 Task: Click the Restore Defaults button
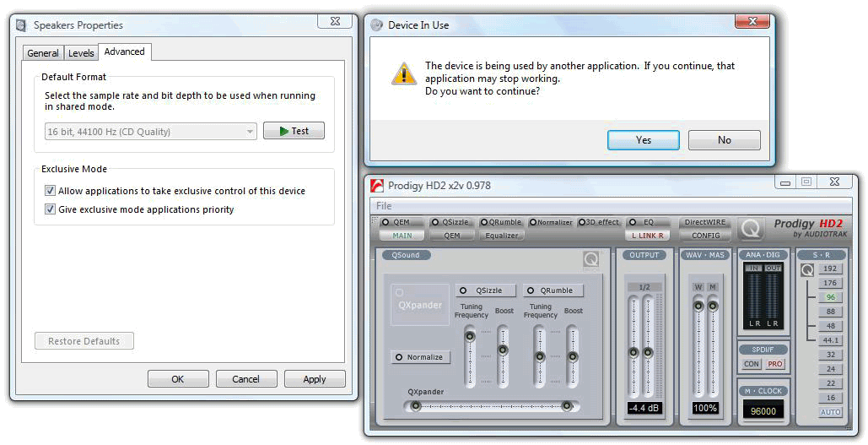pyautogui.click(x=84, y=341)
